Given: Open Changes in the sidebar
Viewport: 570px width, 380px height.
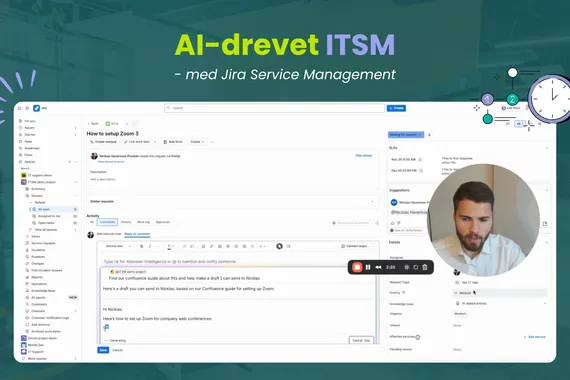Looking at the screenshot, I should point(37,264).
